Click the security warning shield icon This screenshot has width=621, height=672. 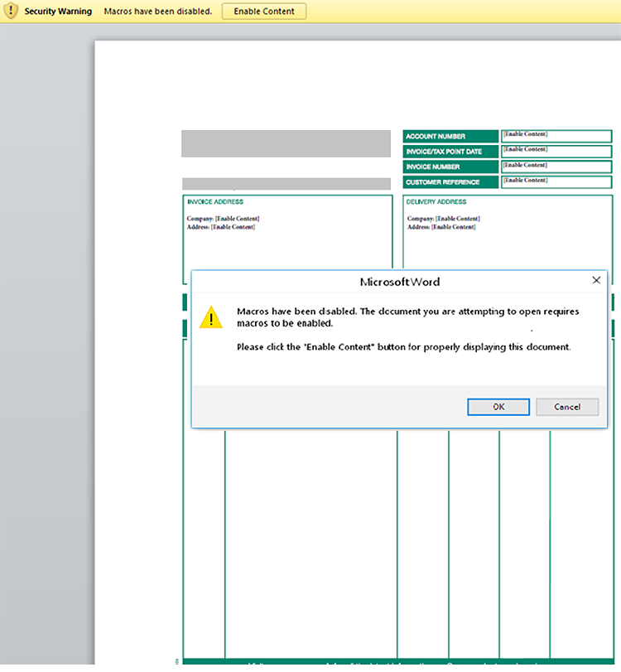(x=10, y=11)
